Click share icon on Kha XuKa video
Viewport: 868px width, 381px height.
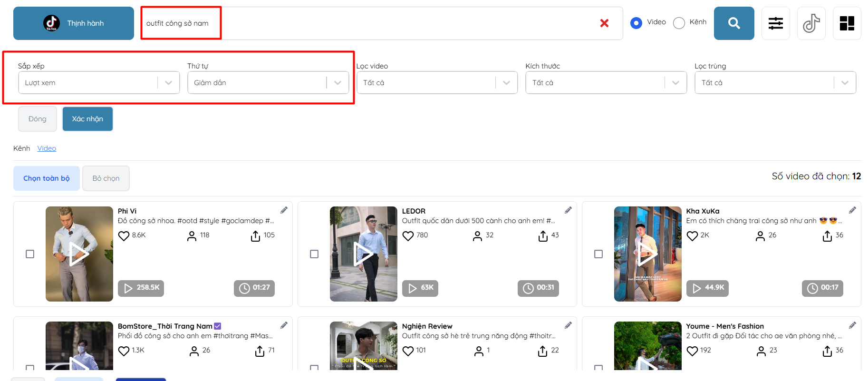827,236
